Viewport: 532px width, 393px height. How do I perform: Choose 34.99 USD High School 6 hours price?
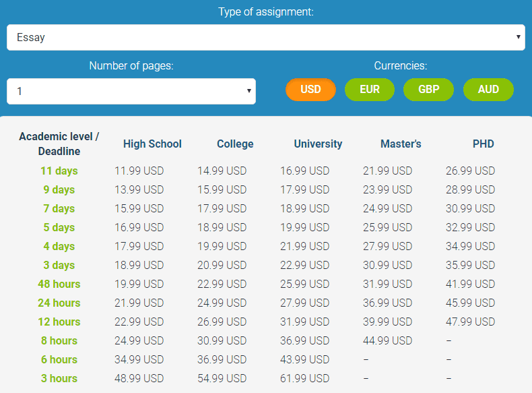[x=139, y=359]
